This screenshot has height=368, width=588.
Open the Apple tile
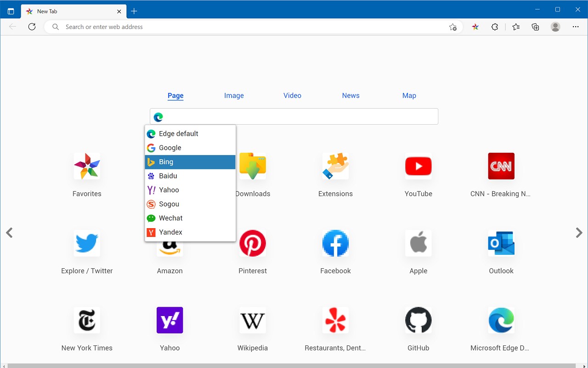pos(418,243)
